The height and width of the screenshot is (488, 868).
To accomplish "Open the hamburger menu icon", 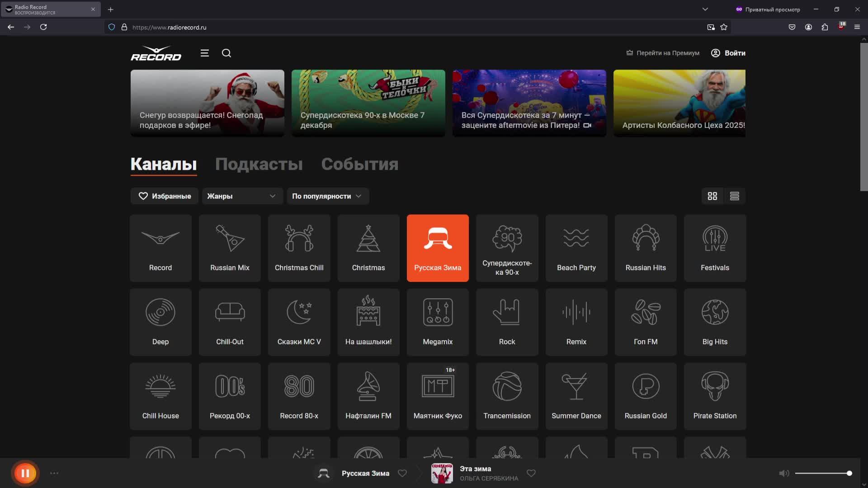I will click(x=204, y=53).
